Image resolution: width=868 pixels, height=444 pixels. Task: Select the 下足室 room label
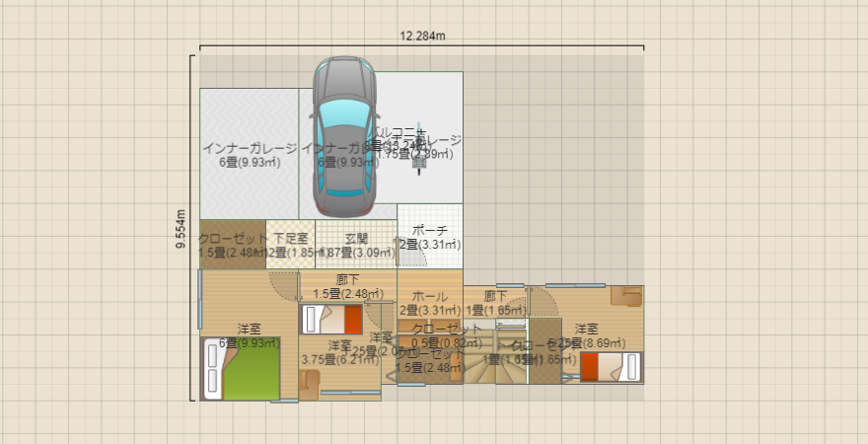(291, 239)
